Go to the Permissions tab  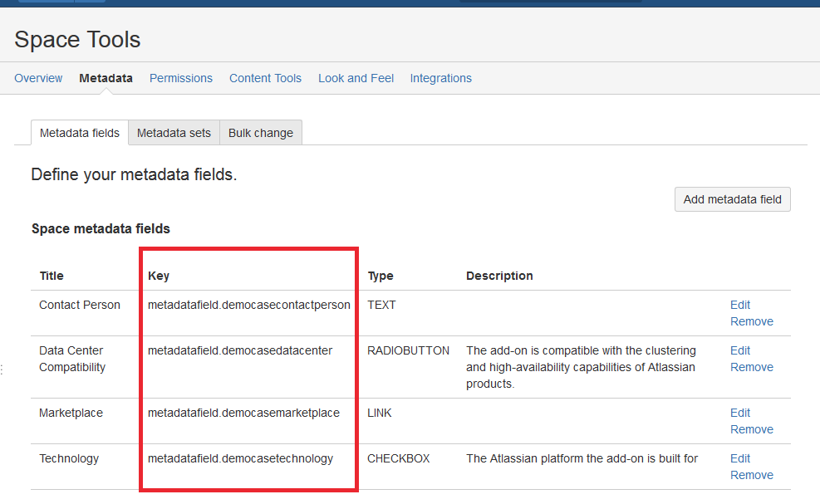click(x=181, y=78)
